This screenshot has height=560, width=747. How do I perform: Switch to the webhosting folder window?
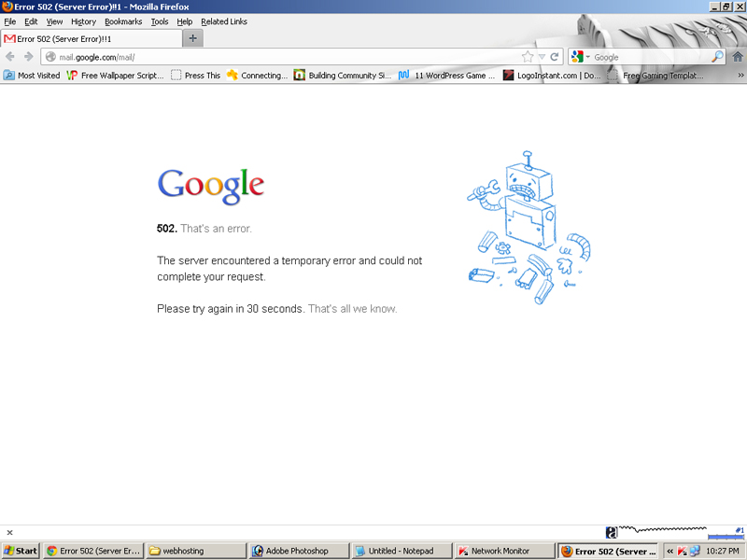[x=196, y=551]
